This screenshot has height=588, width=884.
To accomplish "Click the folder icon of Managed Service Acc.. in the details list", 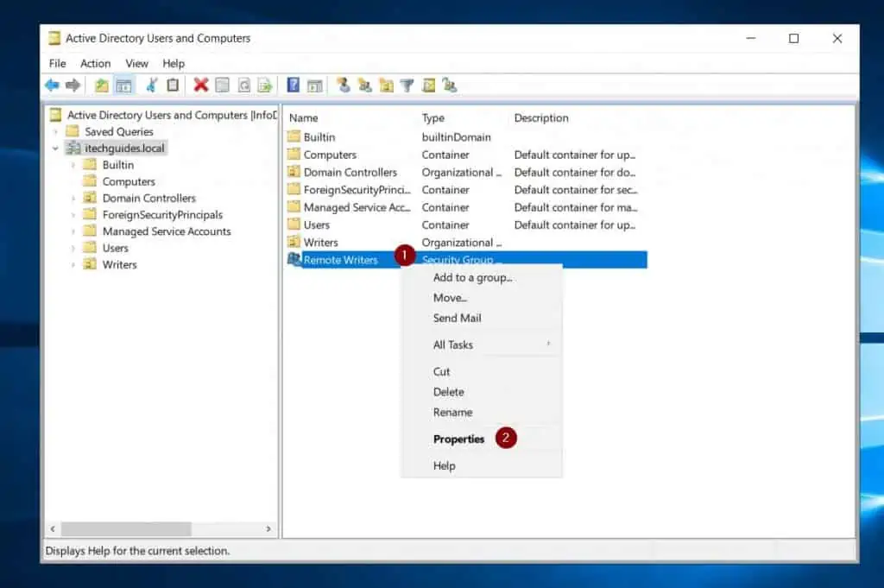I will pos(294,207).
